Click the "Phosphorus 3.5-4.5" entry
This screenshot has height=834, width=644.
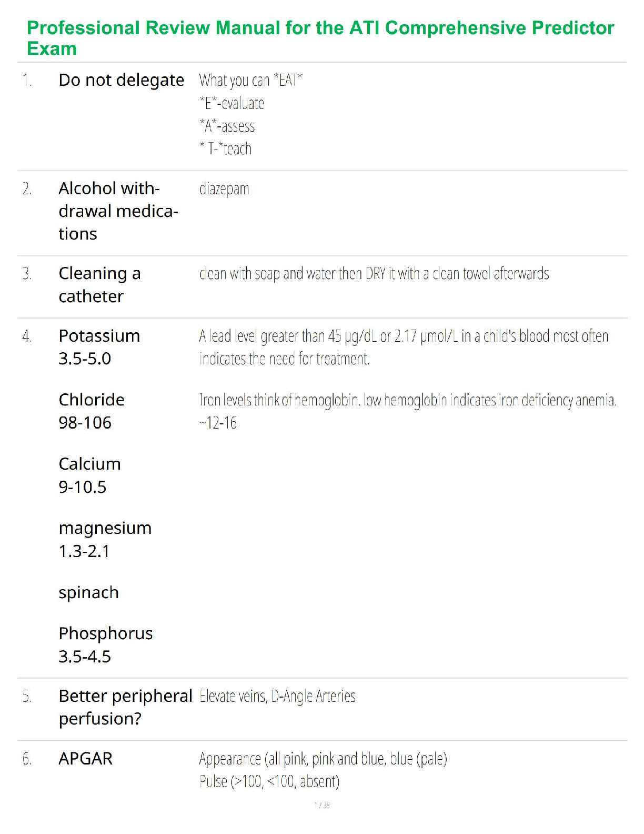pyautogui.click(x=105, y=644)
